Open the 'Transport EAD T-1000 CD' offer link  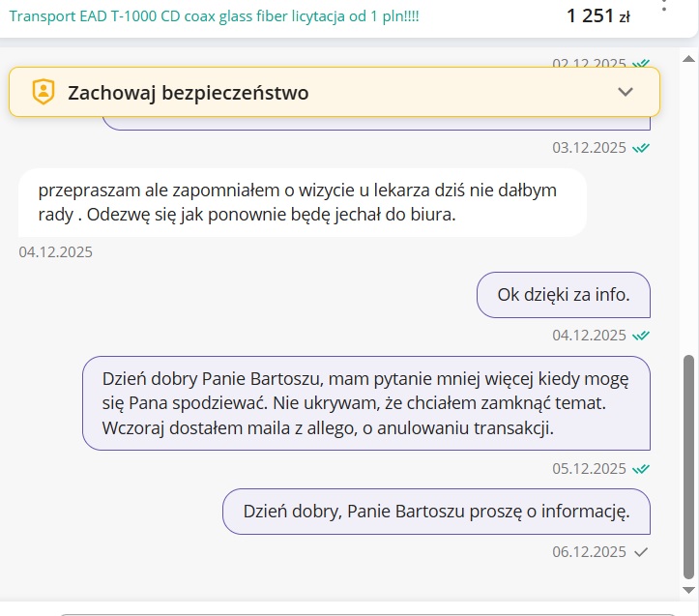pos(214,16)
